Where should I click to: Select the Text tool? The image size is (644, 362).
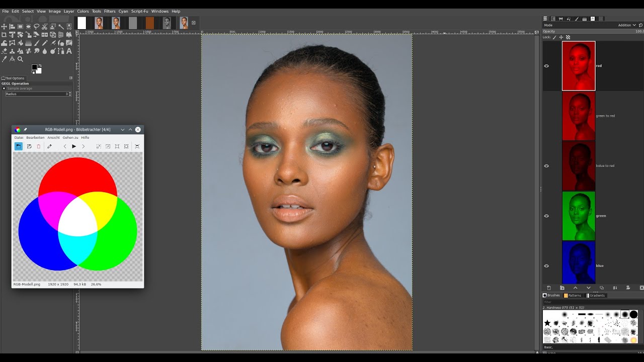click(x=69, y=51)
